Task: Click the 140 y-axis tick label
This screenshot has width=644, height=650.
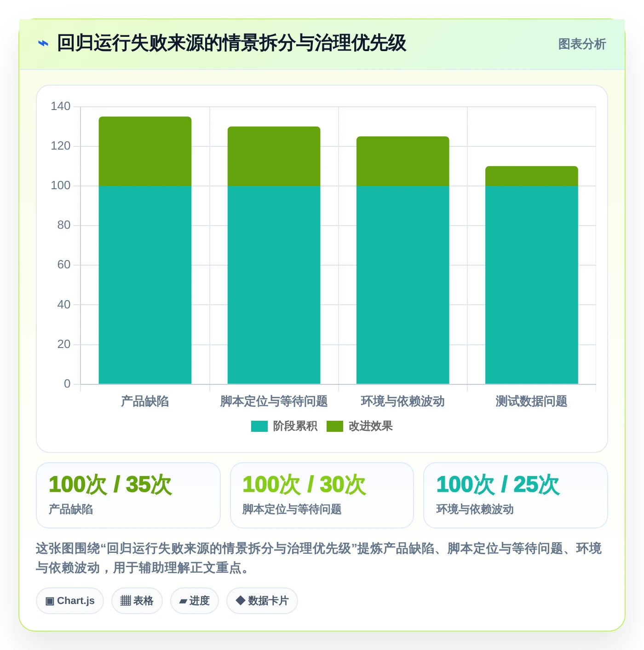Action: pos(61,106)
